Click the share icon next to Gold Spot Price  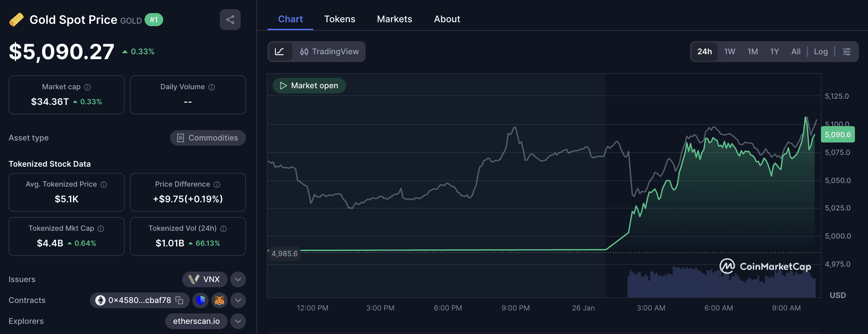tap(230, 20)
